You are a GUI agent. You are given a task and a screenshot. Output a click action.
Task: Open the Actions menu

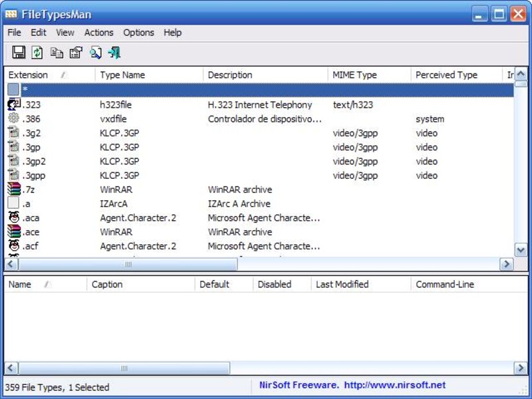point(98,33)
